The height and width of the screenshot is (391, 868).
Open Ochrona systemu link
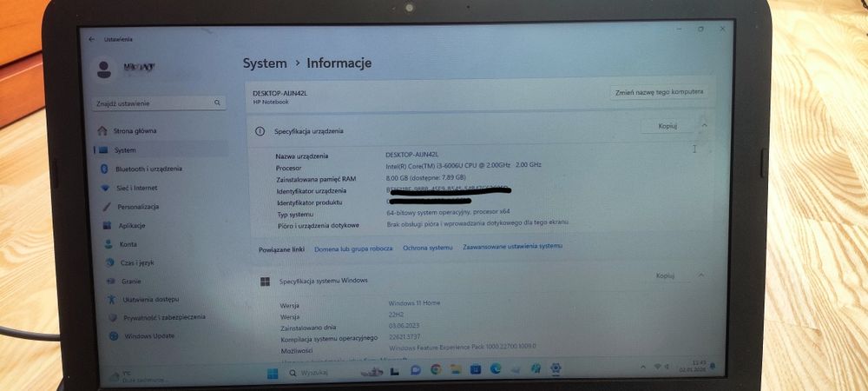(x=427, y=248)
